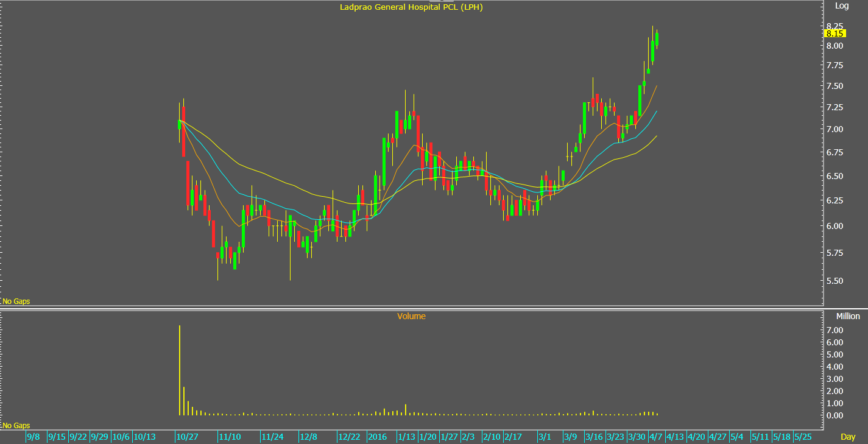Click the 7.25 price axis label
This screenshot has width=868, height=444.
point(834,107)
